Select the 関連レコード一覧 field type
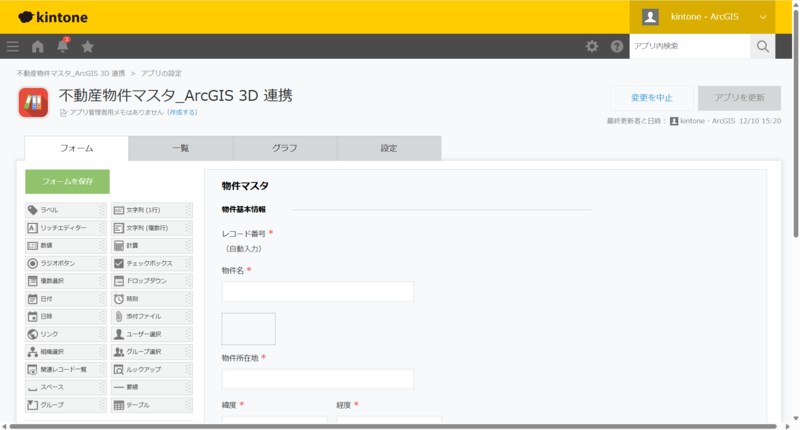Viewport: 800px width, 430px height. pos(66,369)
